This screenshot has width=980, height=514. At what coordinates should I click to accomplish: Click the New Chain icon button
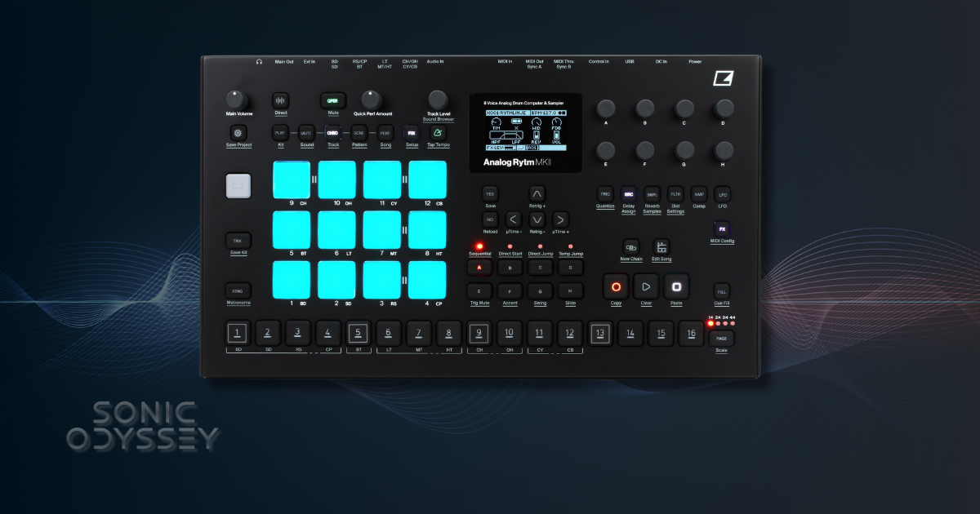(631, 246)
